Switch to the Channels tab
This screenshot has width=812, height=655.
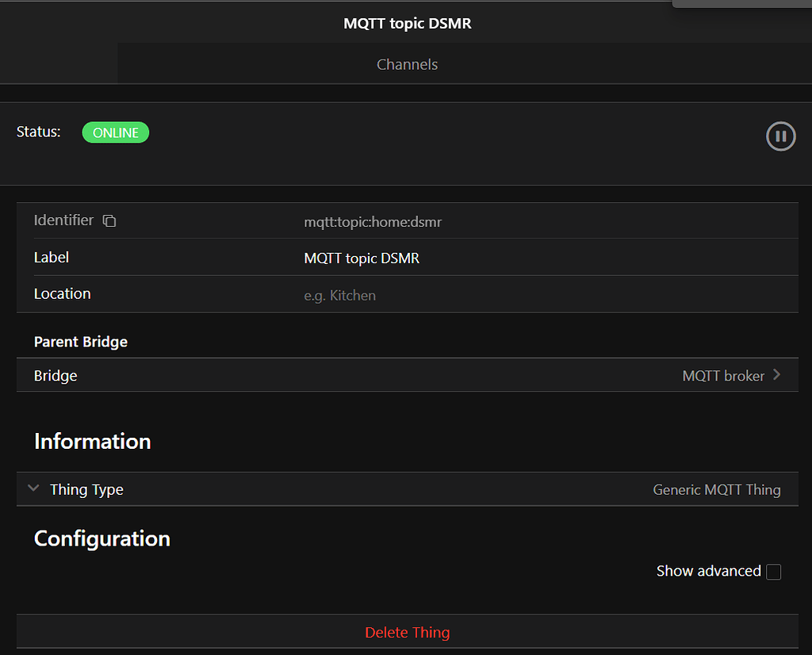coord(407,64)
